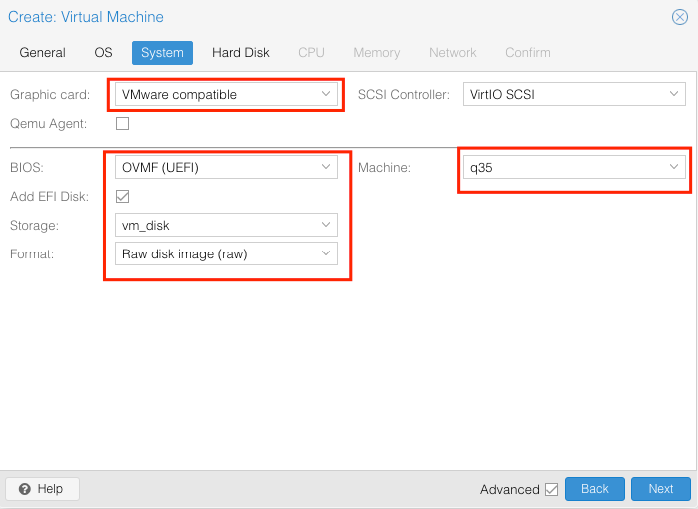Enable the Qemu Agent checkbox
The image size is (698, 509).
(x=122, y=123)
